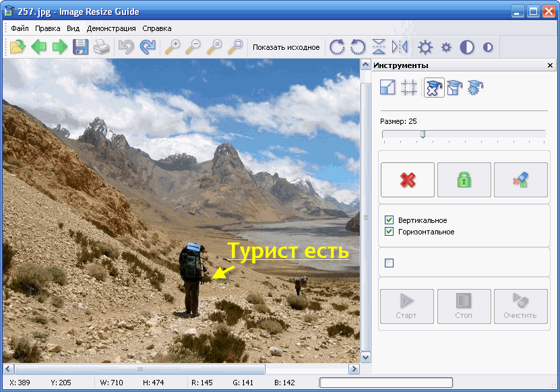Screen dimensions: 560x392
Task: Click the vertical scrollbar up arrow
Action: pyautogui.click(x=366, y=65)
